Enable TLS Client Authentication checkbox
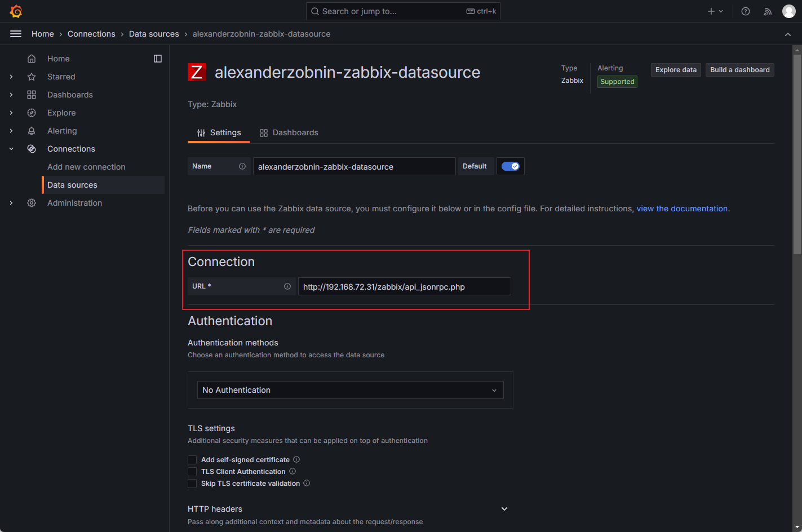Screen dimensions: 802x532 192,472
